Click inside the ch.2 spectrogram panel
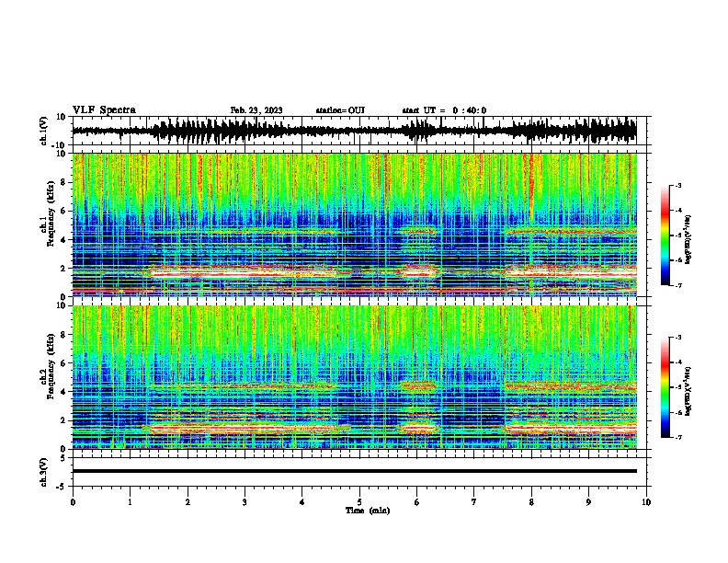This screenshot has width=728, height=563. tap(354, 377)
